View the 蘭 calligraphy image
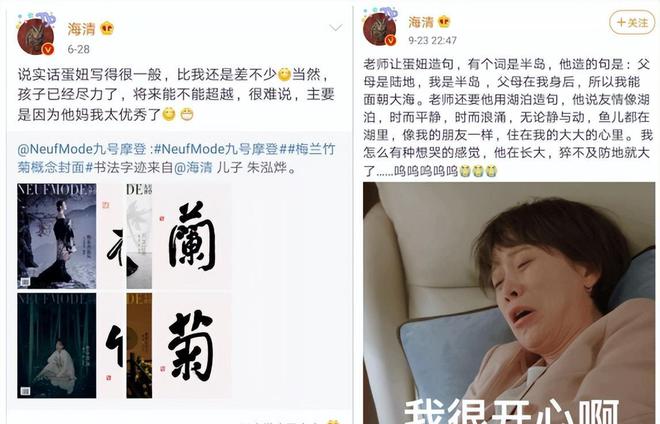Viewport: 660px width, 424px height. [x=192, y=236]
